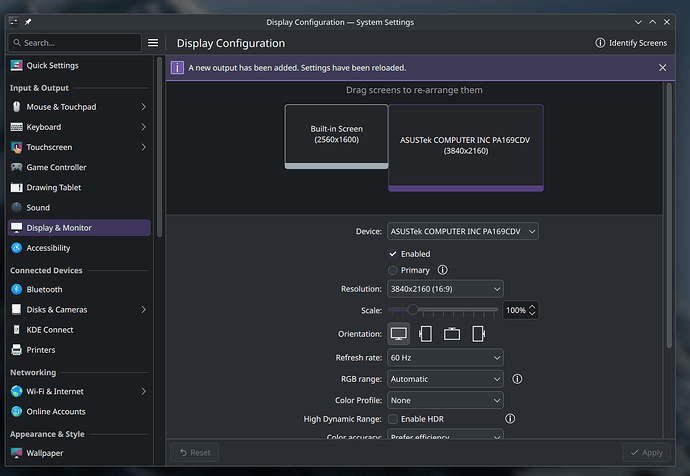Click the Accessibility icon
This screenshot has width=690, height=476.
[16, 248]
